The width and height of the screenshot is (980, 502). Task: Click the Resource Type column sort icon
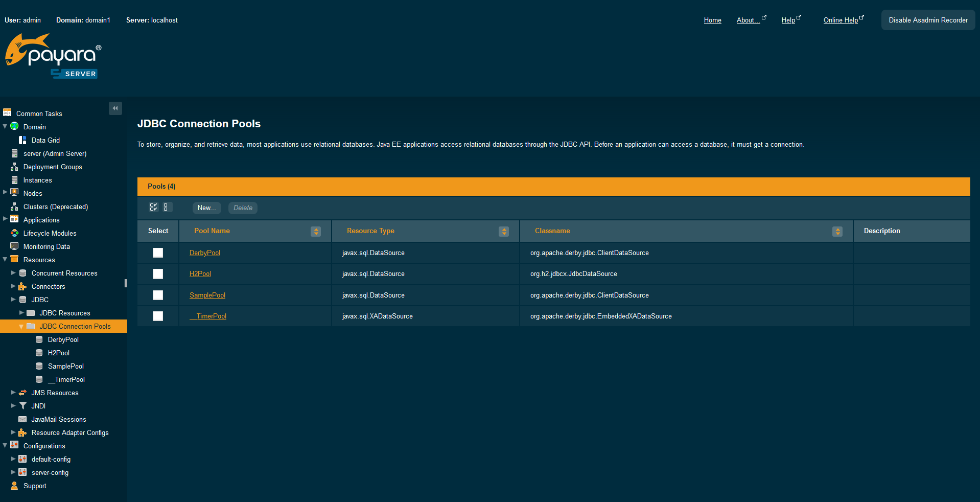[504, 232]
